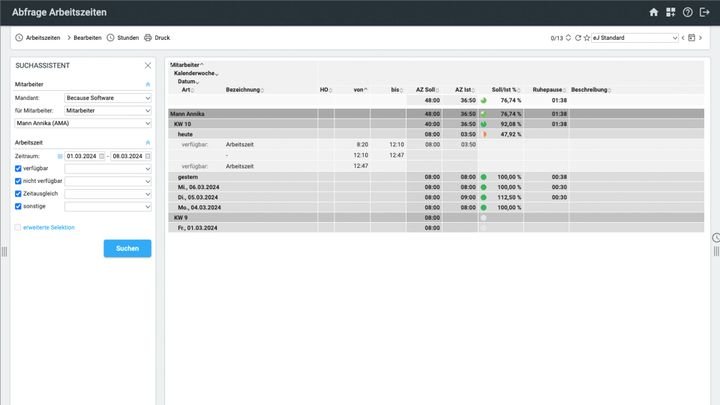Toggle the nicht verfügbar checkbox
Screen dimensions: 720x405
point(19,181)
